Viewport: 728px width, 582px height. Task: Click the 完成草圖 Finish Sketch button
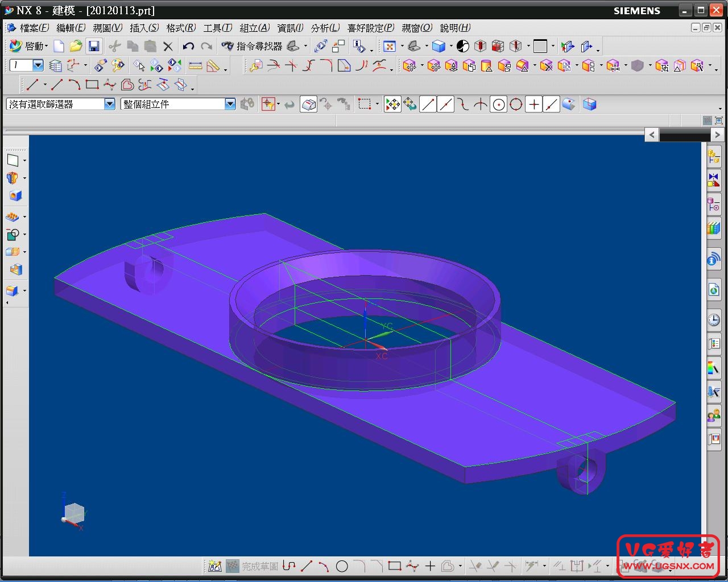click(x=252, y=566)
